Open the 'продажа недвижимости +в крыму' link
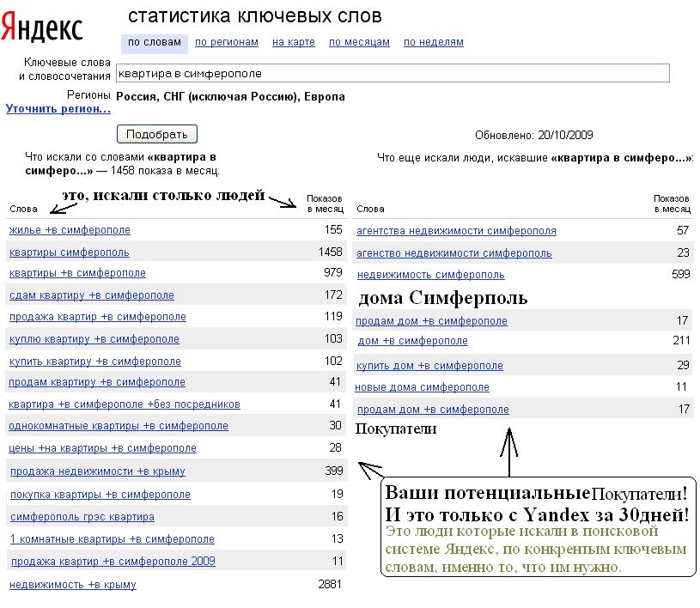The image size is (700, 608). tap(98, 471)
